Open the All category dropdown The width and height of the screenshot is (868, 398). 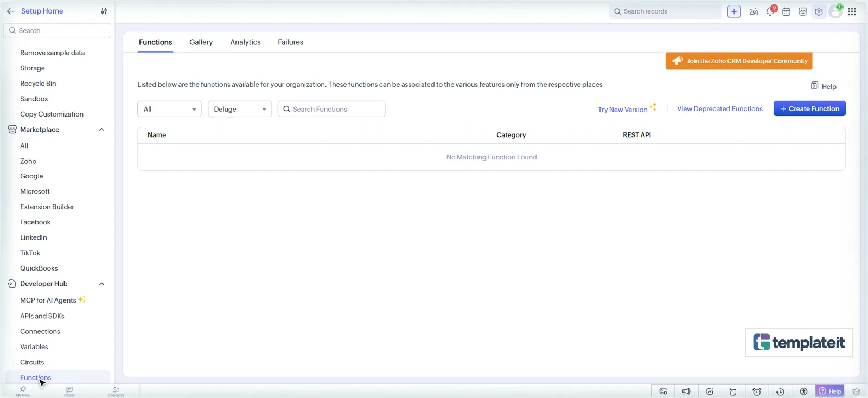pyautogui.click(x=169, y=109)
